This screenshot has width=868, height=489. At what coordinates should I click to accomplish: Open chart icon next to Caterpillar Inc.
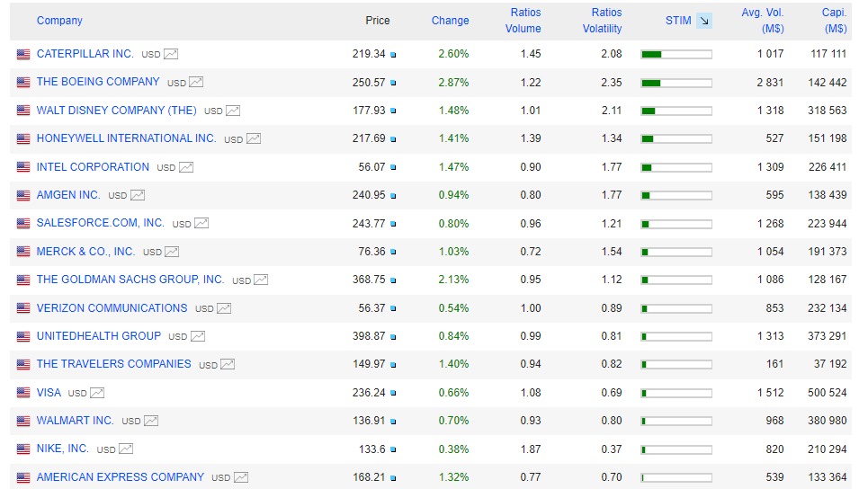(x=171, y=54)
